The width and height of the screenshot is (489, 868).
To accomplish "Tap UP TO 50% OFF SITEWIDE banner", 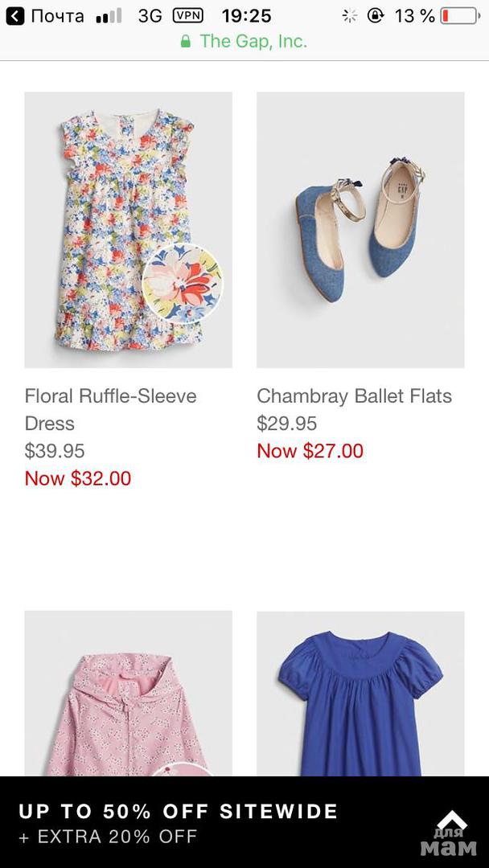I will click(x=179, y=812).
